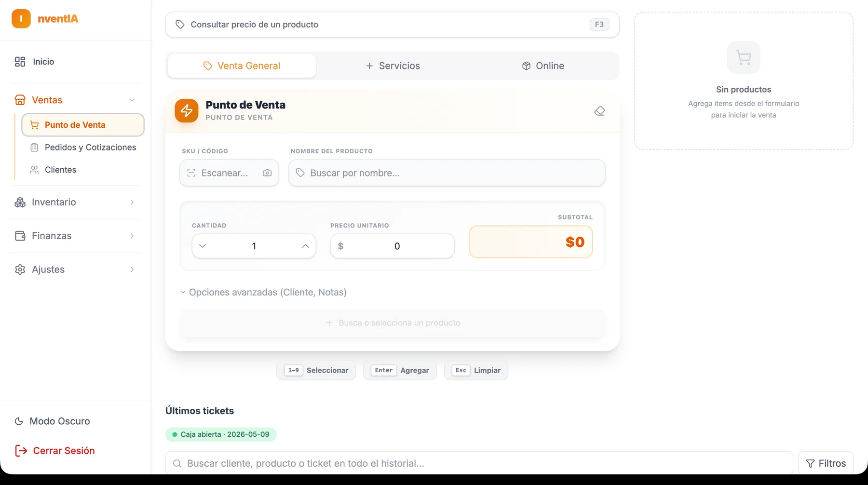Click the plus icon on Servicios tab
868x485 pixels.
369,66
